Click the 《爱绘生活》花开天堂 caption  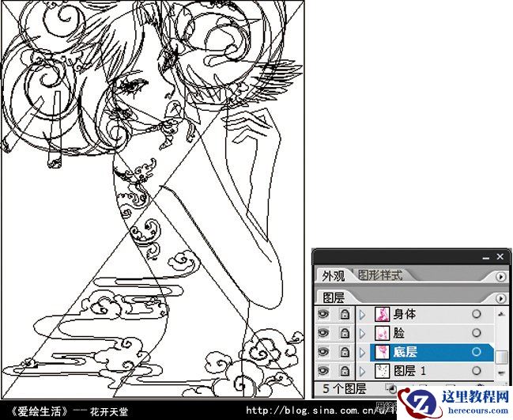click(x=69, y=411)
